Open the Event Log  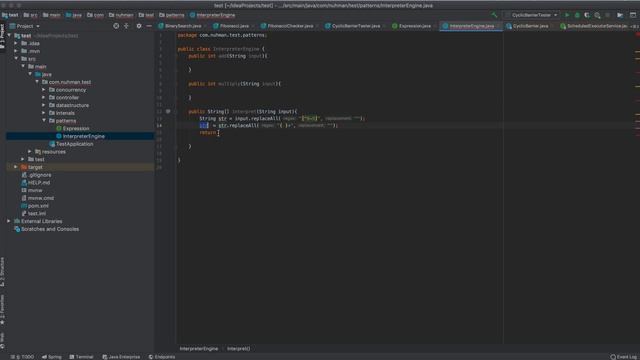click(x=624, y=357)
